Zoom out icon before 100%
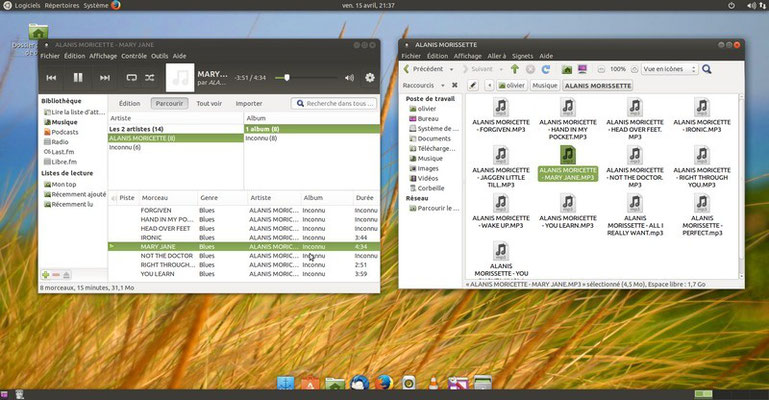Viewport: 769px width, 400px height. 601,69
